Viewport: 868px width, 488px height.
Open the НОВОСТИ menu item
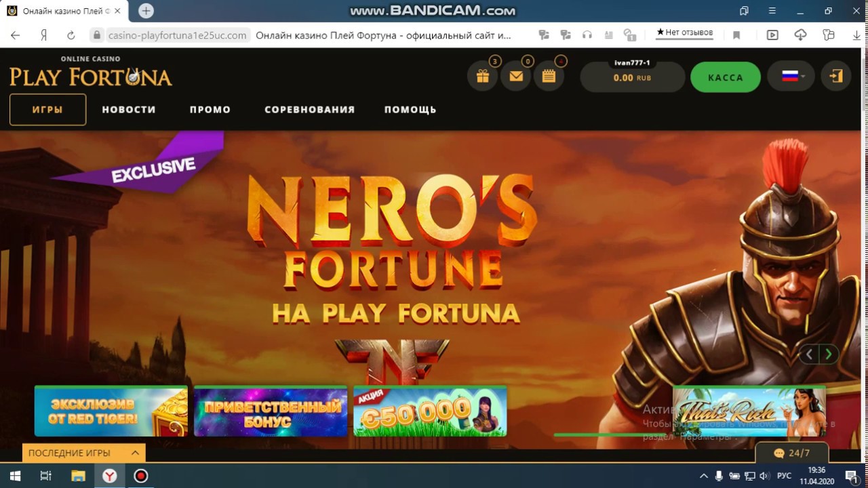129,110
